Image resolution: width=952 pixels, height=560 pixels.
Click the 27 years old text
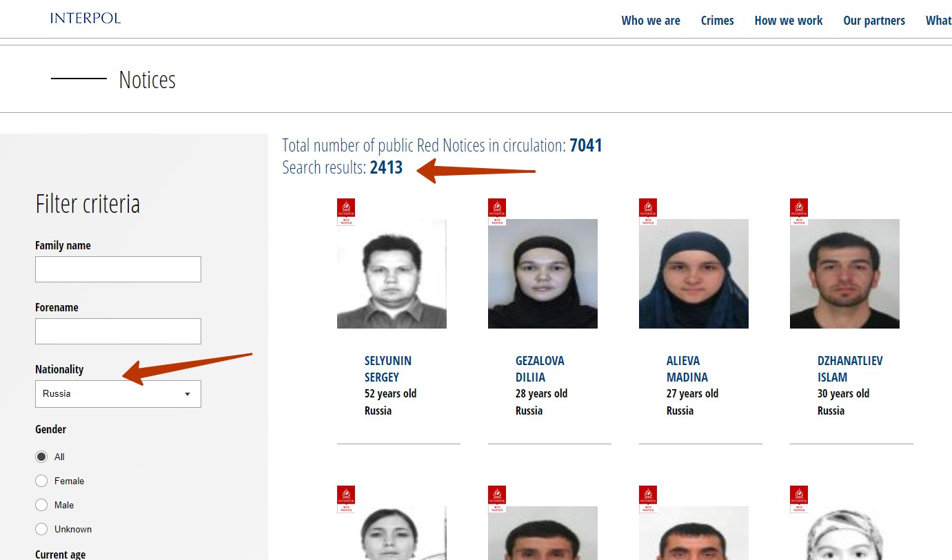pyautogui.click(x=692, y=394)
